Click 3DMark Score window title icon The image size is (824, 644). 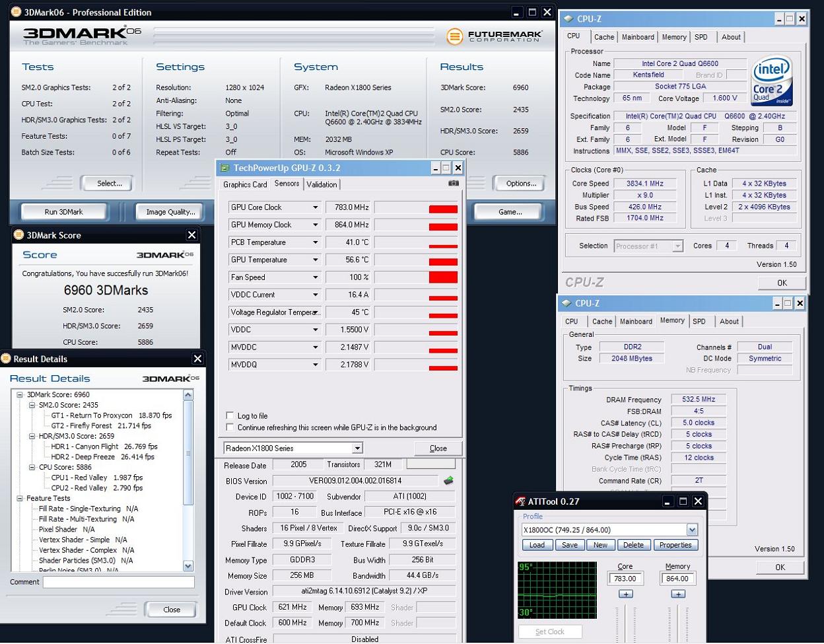tap(18, 234)
